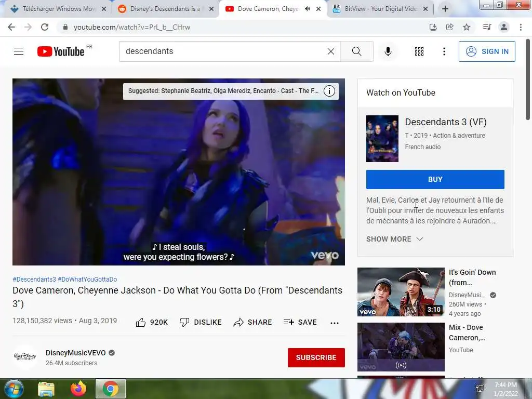Screen dimensions: 532x399
Task: Open Chrome profile avatar
Action: (x=504, y=27)
